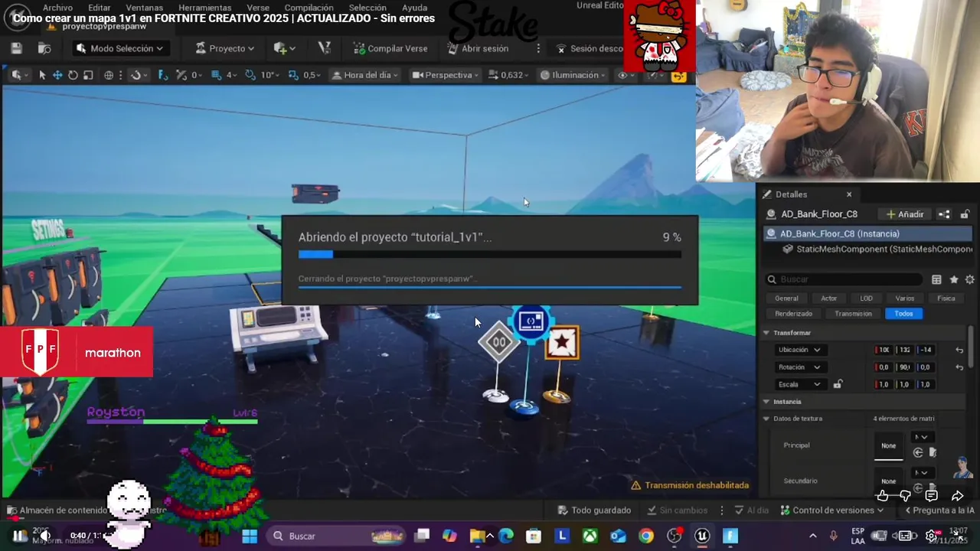Open the Ventanas menu
The width and height of the screenshot is (980, 551).
point(144,8)
